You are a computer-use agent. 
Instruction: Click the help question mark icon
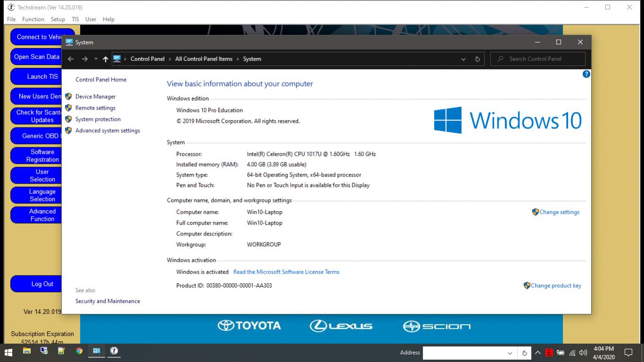pyautogui.click(x=586, y=74)
